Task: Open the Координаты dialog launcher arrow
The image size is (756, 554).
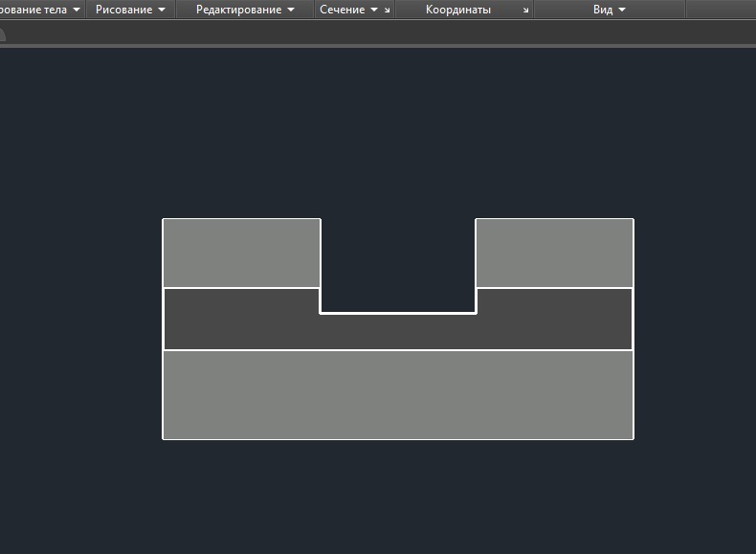Action: point(526,11)
